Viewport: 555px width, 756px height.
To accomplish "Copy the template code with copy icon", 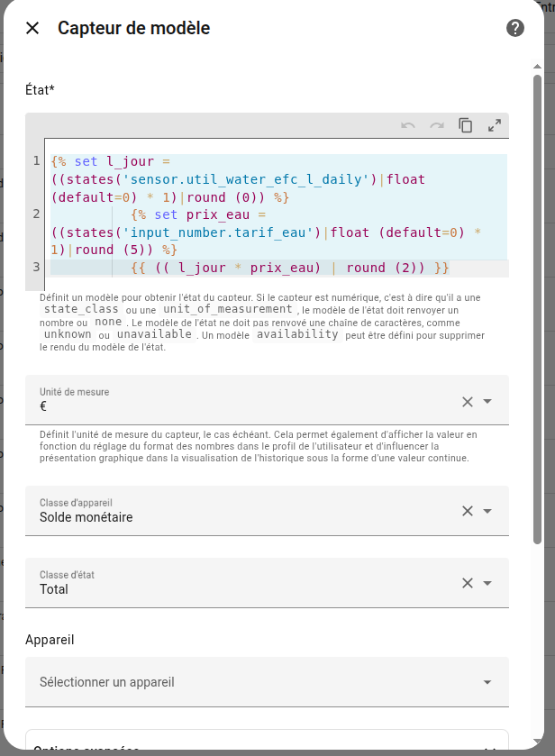I will click(466, 126).
